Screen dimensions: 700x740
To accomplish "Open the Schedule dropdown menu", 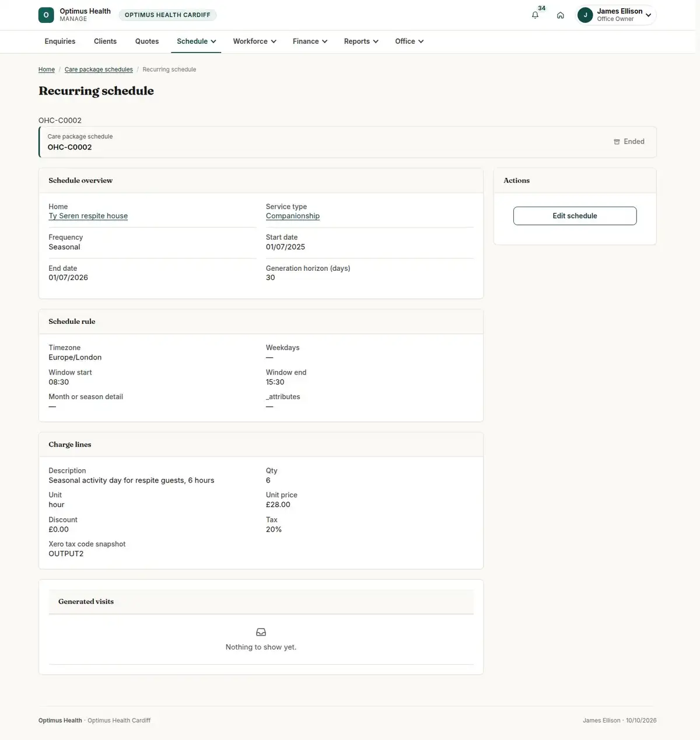I will (196, 41).
